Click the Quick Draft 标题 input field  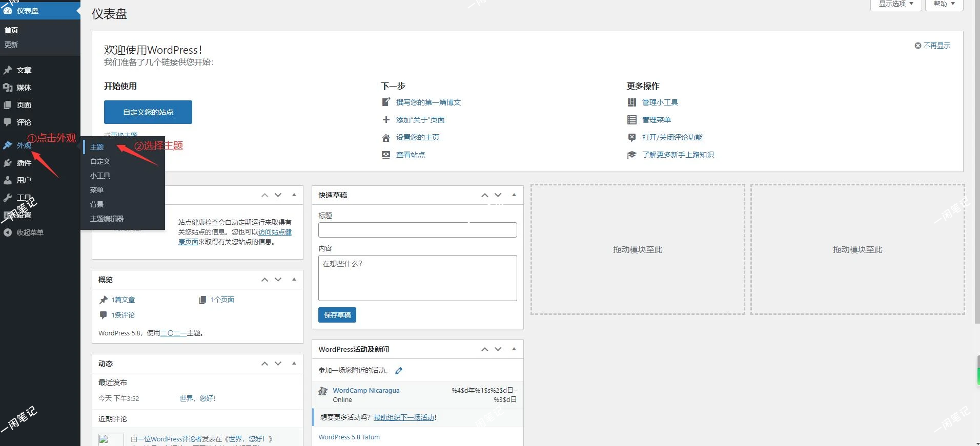tap(417, 230)
